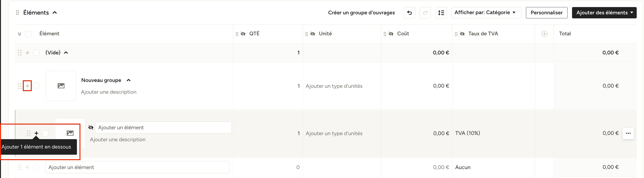Click the redo arrow icon

425,13
